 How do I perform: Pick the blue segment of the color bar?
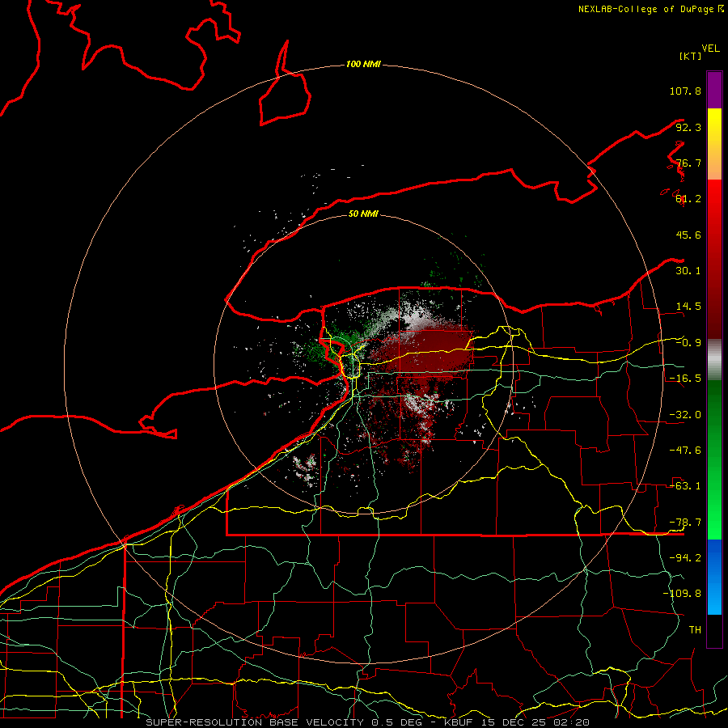coord(714,577)
